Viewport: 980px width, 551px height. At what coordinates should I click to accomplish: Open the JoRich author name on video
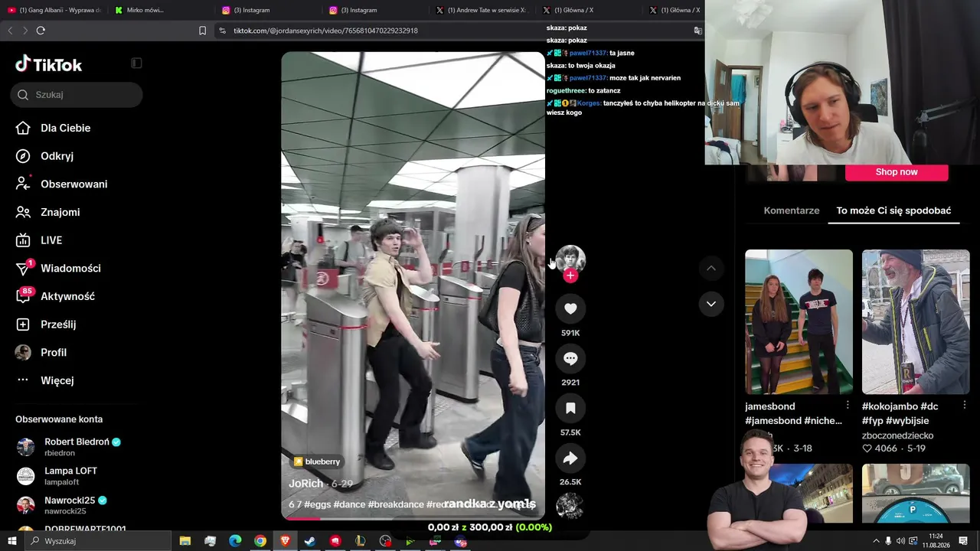[305, 484]
